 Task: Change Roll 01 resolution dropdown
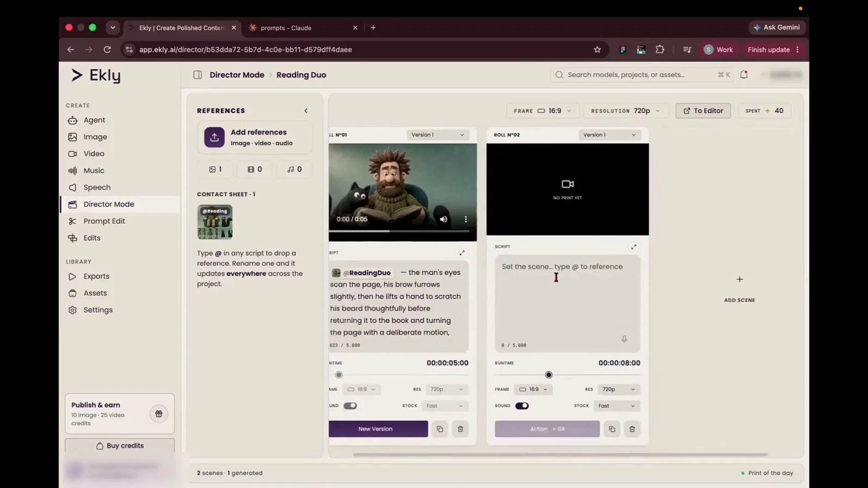446,389
